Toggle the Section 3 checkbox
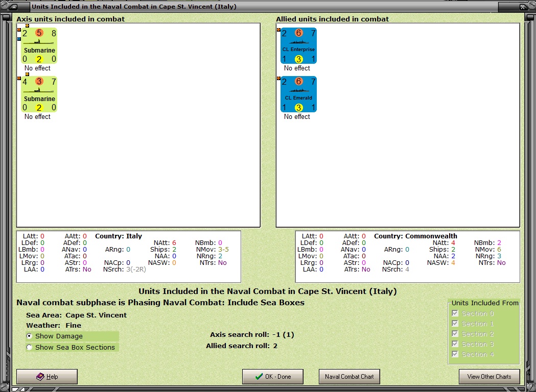This screenshot has height=392, width=536. 455,344
